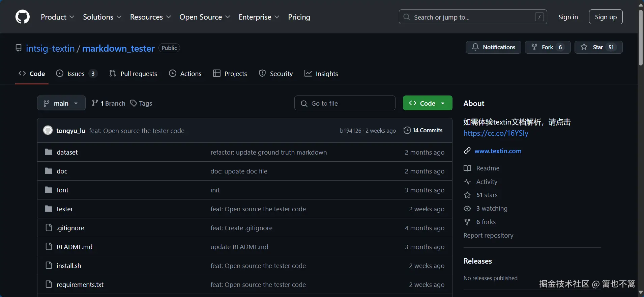Expand the Open Source menu

click(205, 17)
